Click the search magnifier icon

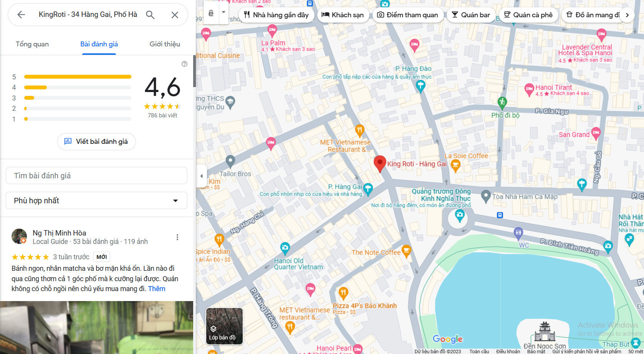click(x=150, y=15)
